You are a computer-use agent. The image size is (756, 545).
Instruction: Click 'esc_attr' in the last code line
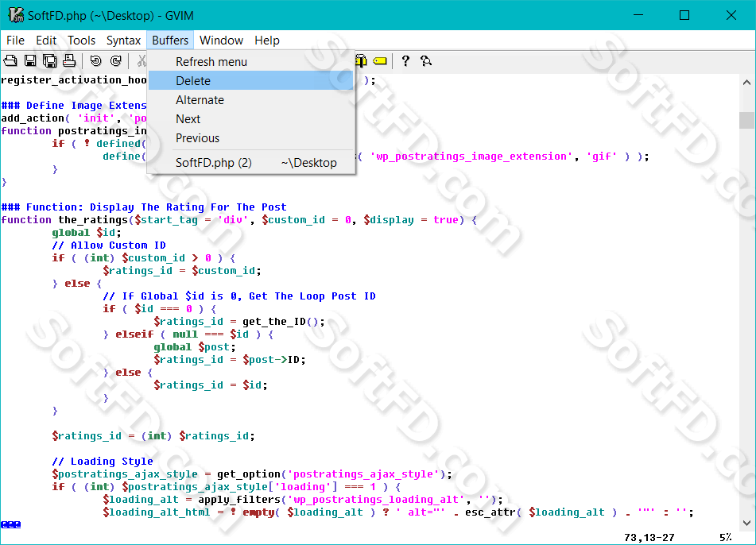(x=490, y=512)
